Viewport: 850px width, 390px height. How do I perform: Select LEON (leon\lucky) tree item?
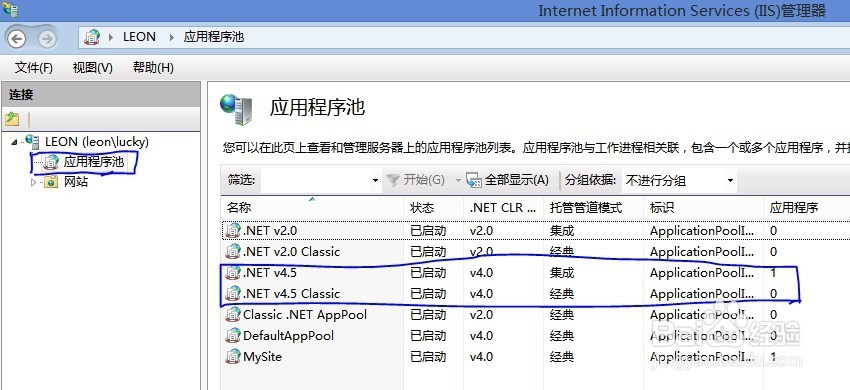[x=96, y=142]
